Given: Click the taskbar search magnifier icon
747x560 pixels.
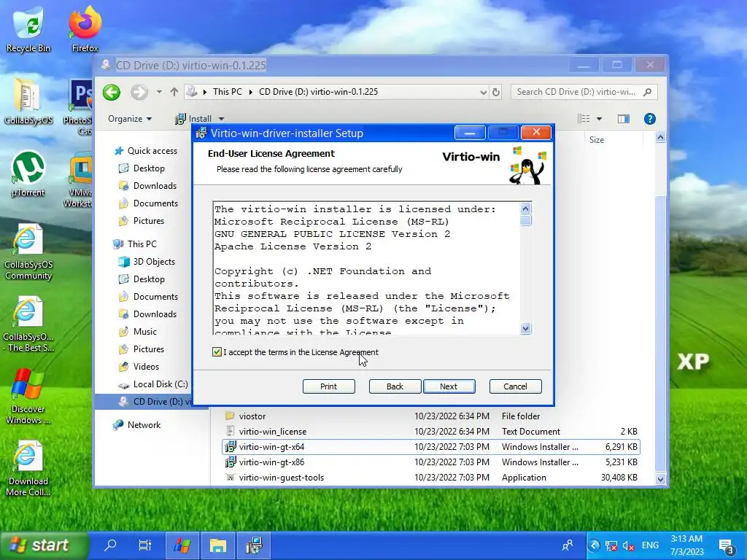Looking at the screenshot, I should pos(110,545).
